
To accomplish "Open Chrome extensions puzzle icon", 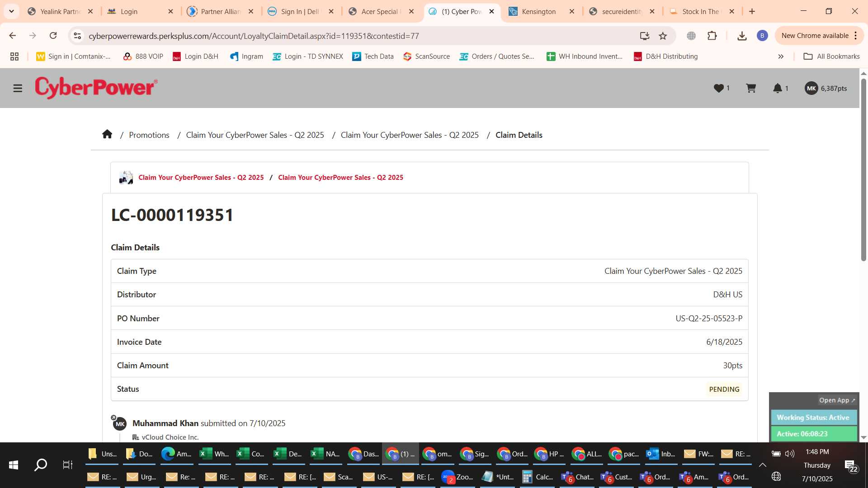I will [712, 36].
